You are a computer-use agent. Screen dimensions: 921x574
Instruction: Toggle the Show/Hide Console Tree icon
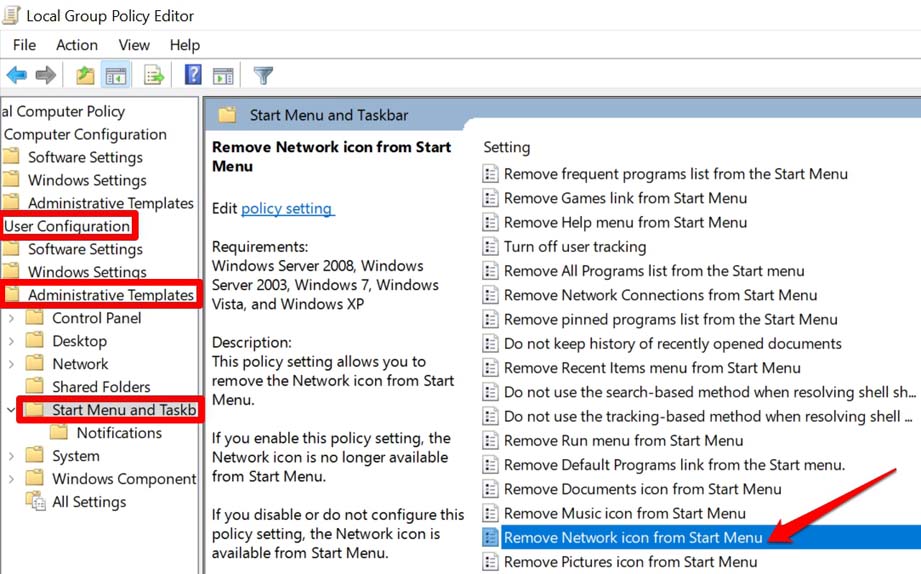(116, 76)
